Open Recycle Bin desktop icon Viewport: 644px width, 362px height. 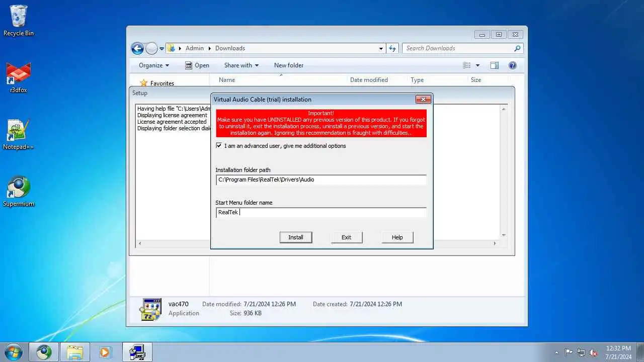pos(19,21)
